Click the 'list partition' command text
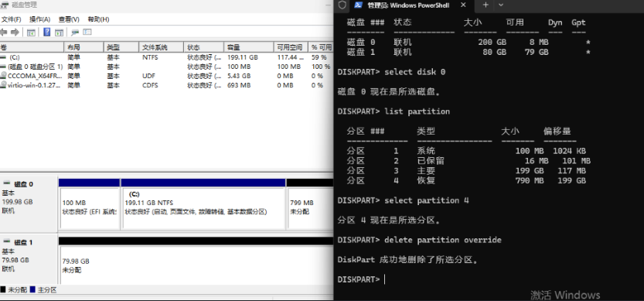The height and width of the screenshot is (301, 644). coord(417,111)
